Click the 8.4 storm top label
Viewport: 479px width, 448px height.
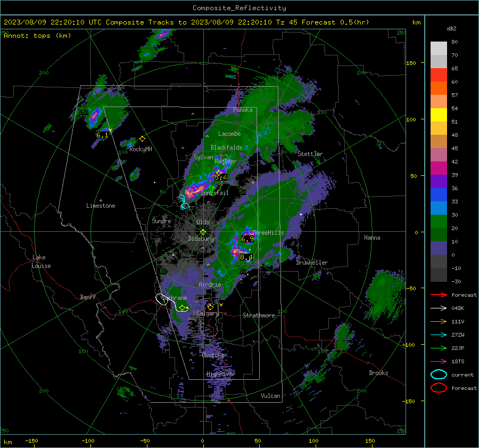click(x=246, y=257)
